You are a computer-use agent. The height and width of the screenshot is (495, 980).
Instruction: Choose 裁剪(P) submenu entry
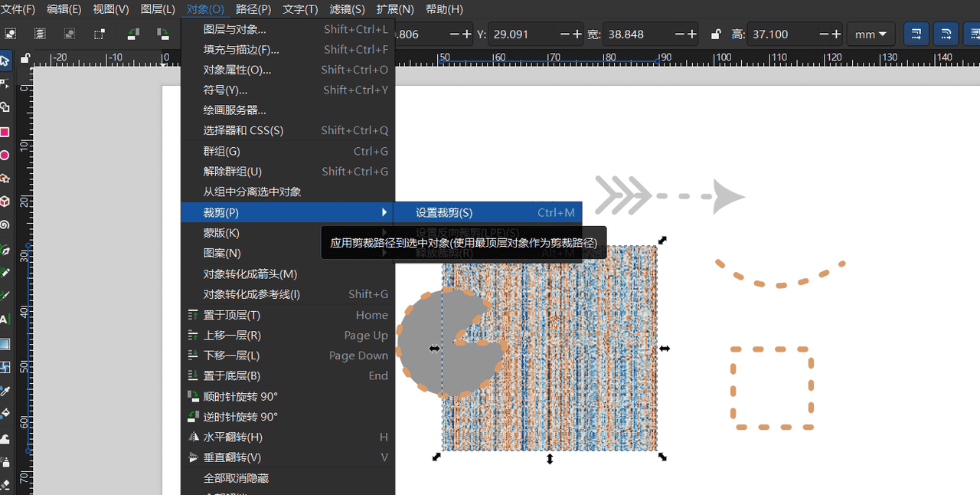click(x=287, y=212)
